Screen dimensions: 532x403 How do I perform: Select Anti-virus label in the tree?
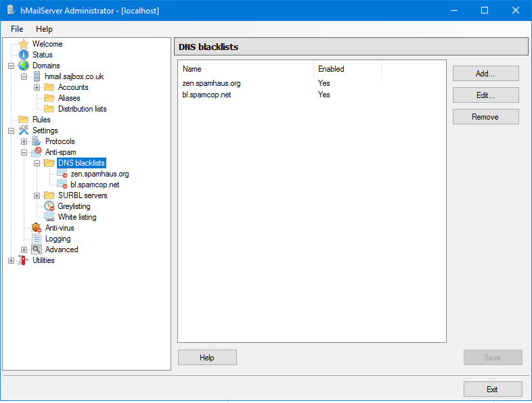point(60,228)
